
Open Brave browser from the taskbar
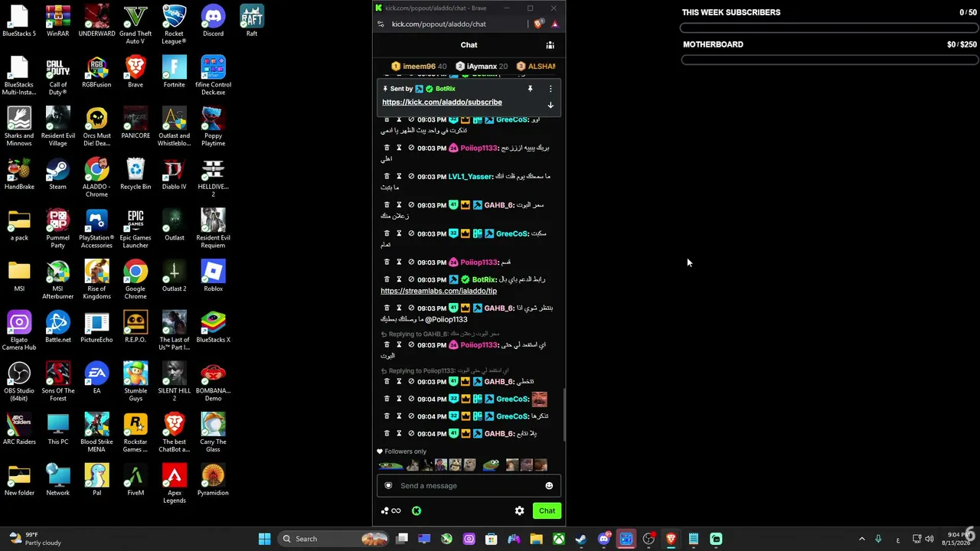tap(671, 539)
